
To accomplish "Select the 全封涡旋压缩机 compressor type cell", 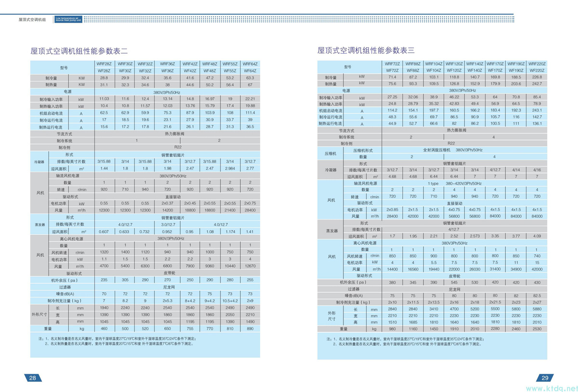I will 436,150.
